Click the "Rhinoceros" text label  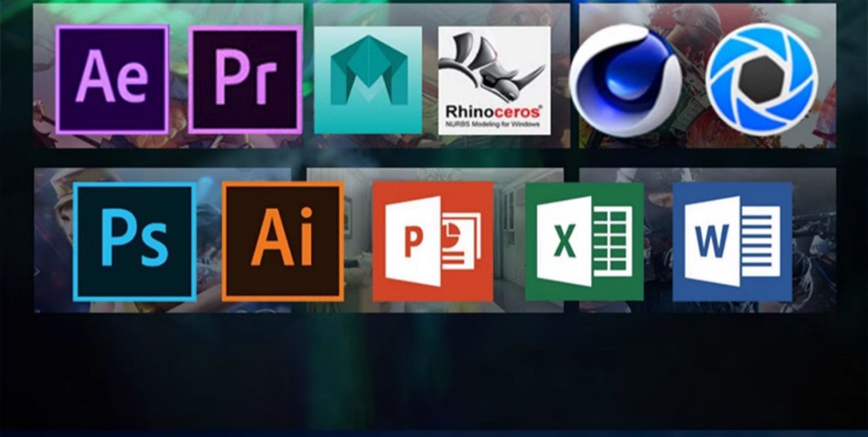coord(494,111)
